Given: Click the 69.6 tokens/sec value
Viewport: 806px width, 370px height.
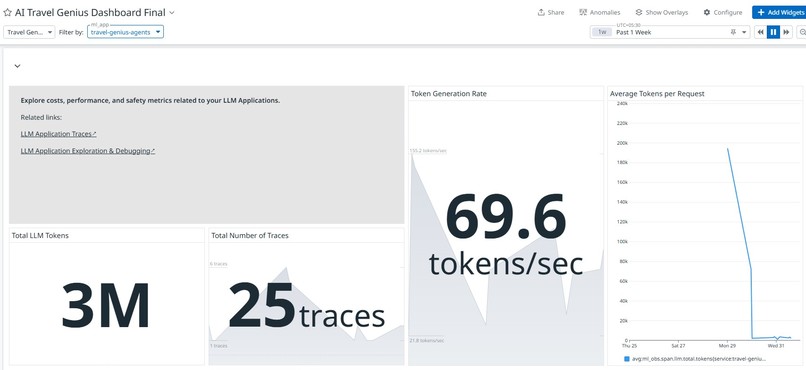Looking at the screenshot, I should tap(506, 234).
